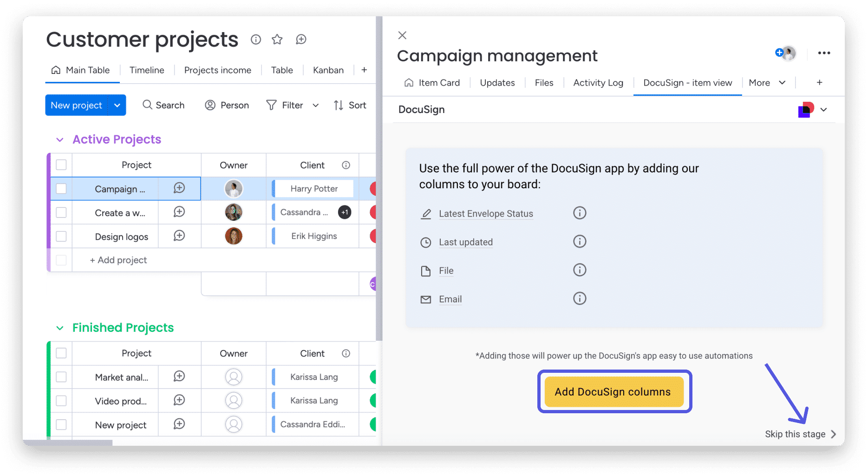This screenshot has width=868, height=476.
Task: Collapse the Finished Projects group
Action: click(x=60, y=328)
